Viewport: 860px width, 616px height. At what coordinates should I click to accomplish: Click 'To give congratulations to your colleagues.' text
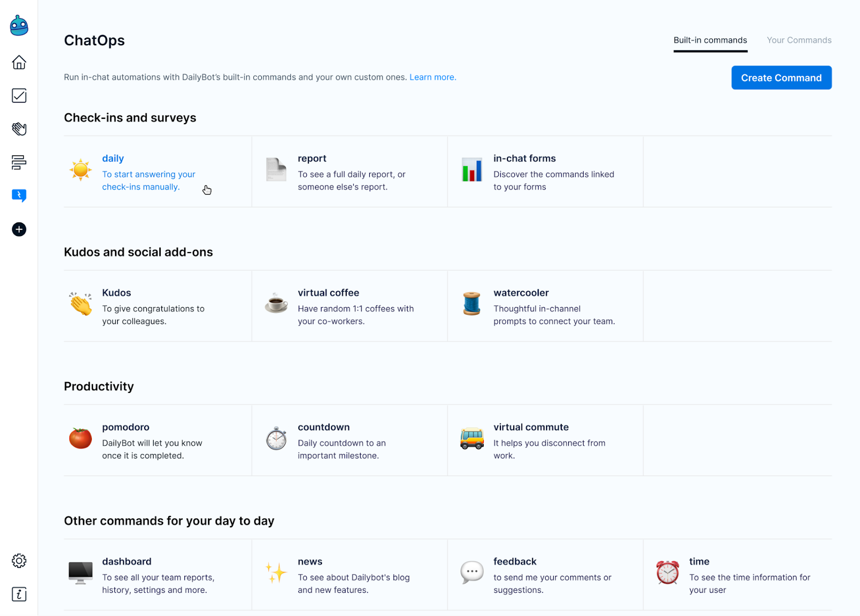point(153,315)
